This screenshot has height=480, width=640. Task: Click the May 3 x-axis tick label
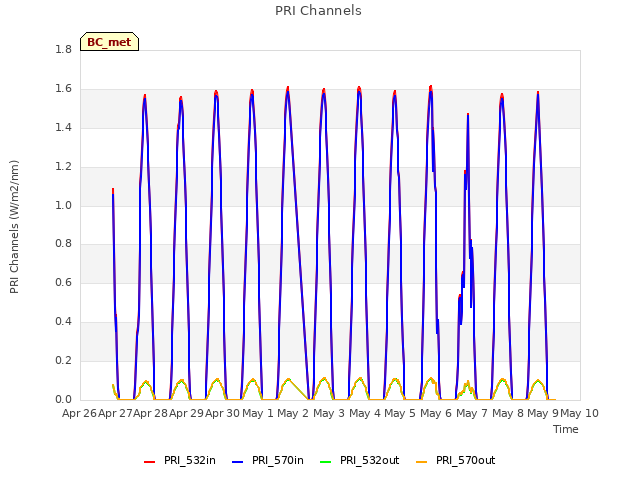(329, 413)
